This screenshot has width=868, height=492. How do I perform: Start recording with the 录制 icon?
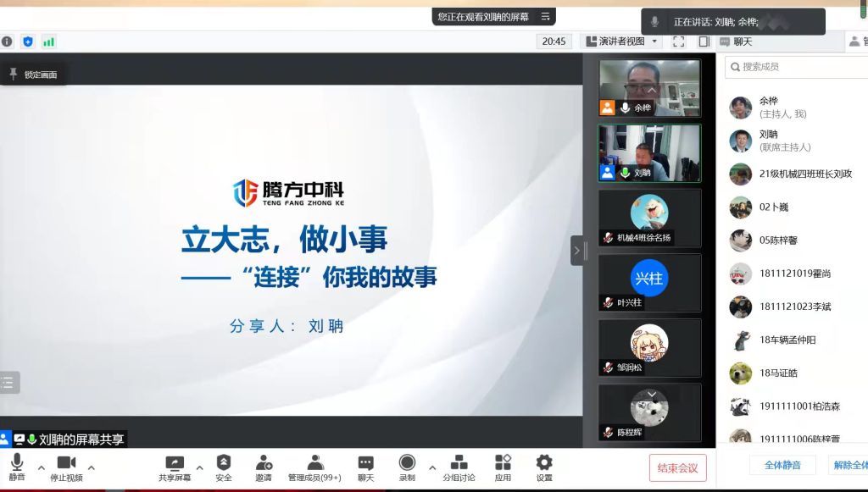click(407, 462)
